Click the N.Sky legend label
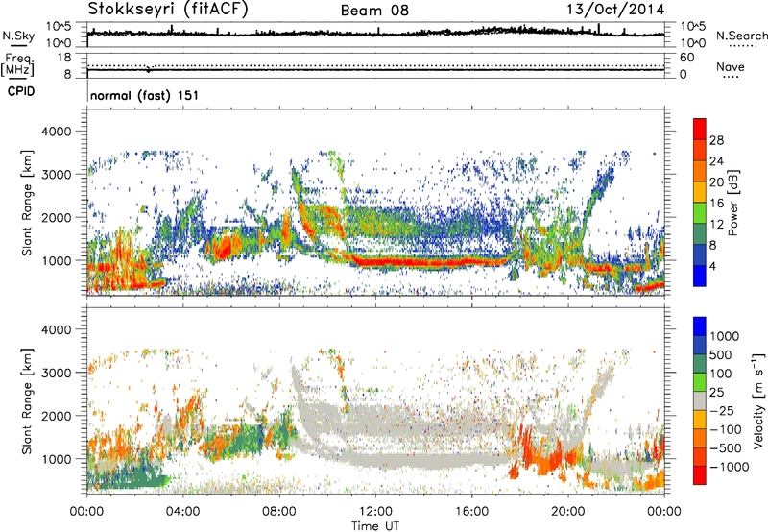The image size is (768, 532). click(18, 36)
